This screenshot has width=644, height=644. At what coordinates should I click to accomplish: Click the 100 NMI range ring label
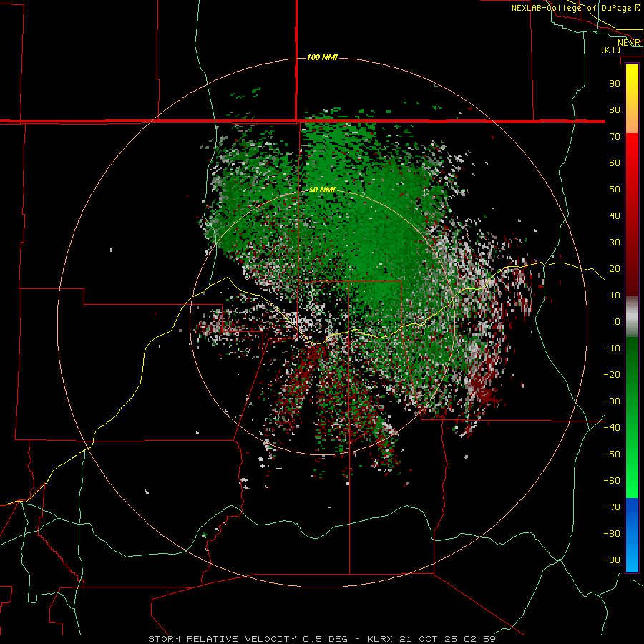[x=322, y=57]
